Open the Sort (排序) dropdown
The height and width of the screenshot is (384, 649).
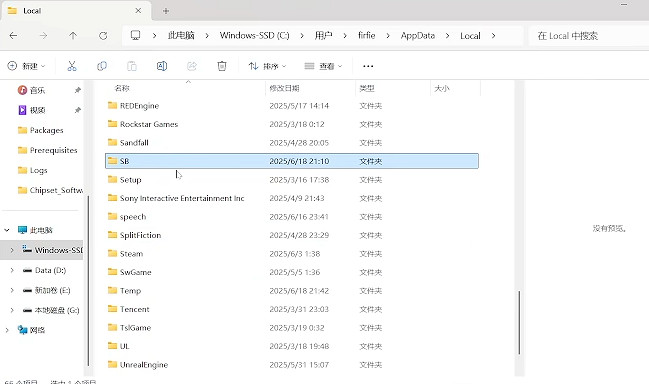point(267,66)
